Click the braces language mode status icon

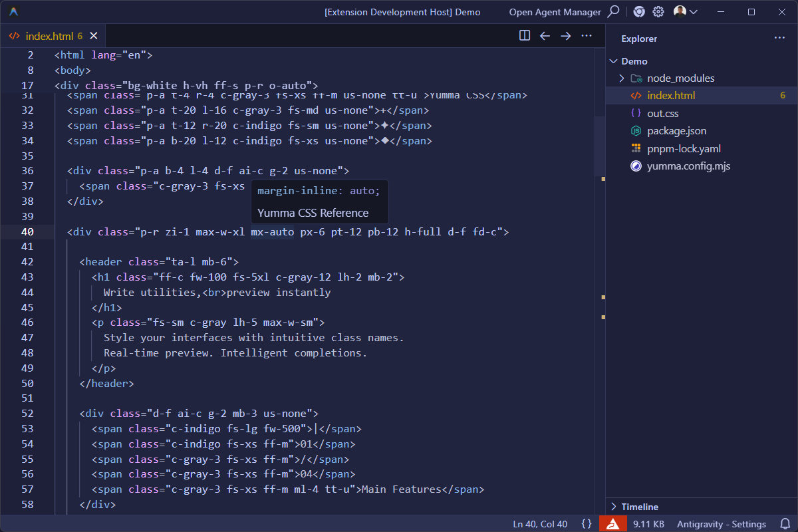pos(588,523)
